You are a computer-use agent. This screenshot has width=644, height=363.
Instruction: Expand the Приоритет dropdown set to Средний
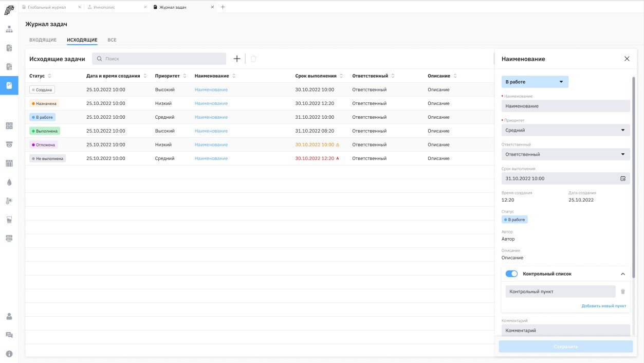click(565, 130)
